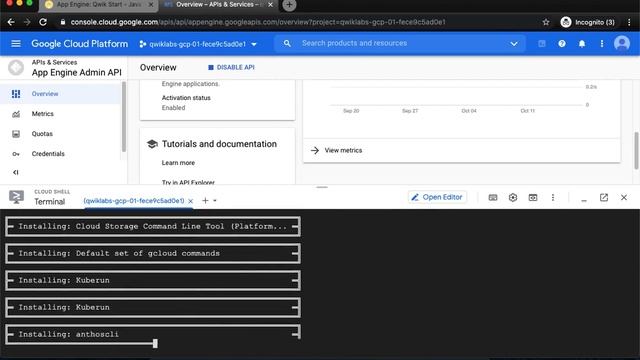Switch to the App Engine Qwik Start browser tab

click(98, 5)
